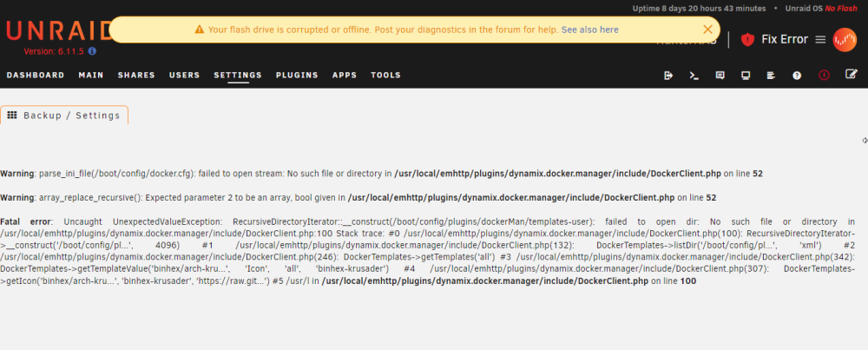The width and height of the screenshot is (868, 350).
Task: Open the Apps menu
Action: (x=345, y=76)
